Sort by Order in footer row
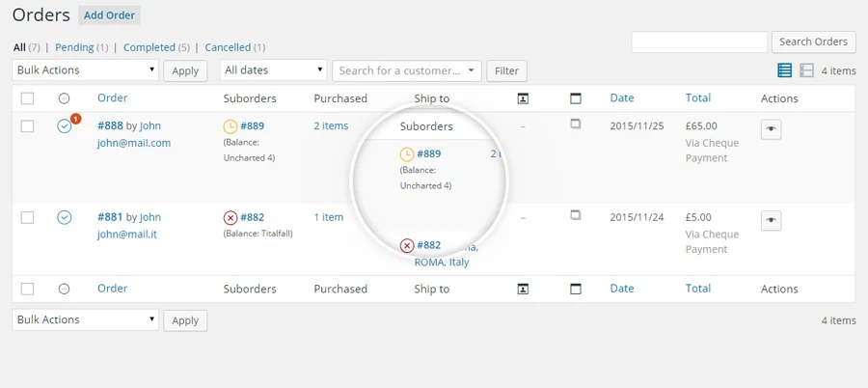Screen dimensions: 868x388 (x=113, y=289)
